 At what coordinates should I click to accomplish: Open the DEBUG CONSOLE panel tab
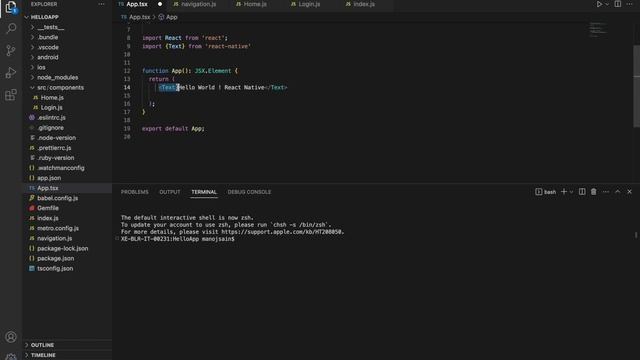249,192
